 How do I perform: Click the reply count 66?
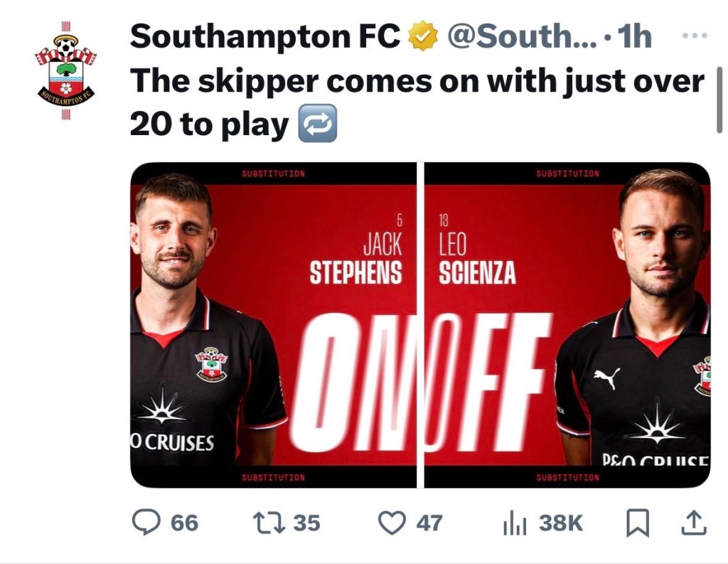pos(184,523)
